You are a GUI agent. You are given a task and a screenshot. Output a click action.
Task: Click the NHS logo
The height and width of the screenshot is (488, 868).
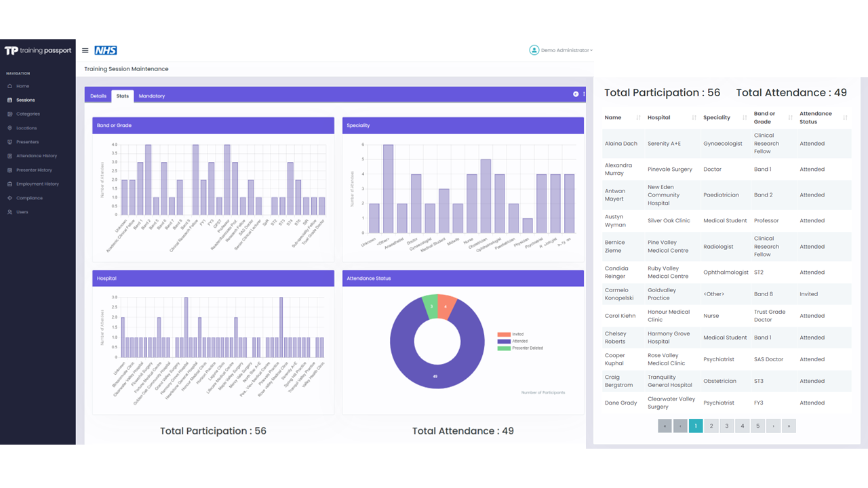pos(106,50)
